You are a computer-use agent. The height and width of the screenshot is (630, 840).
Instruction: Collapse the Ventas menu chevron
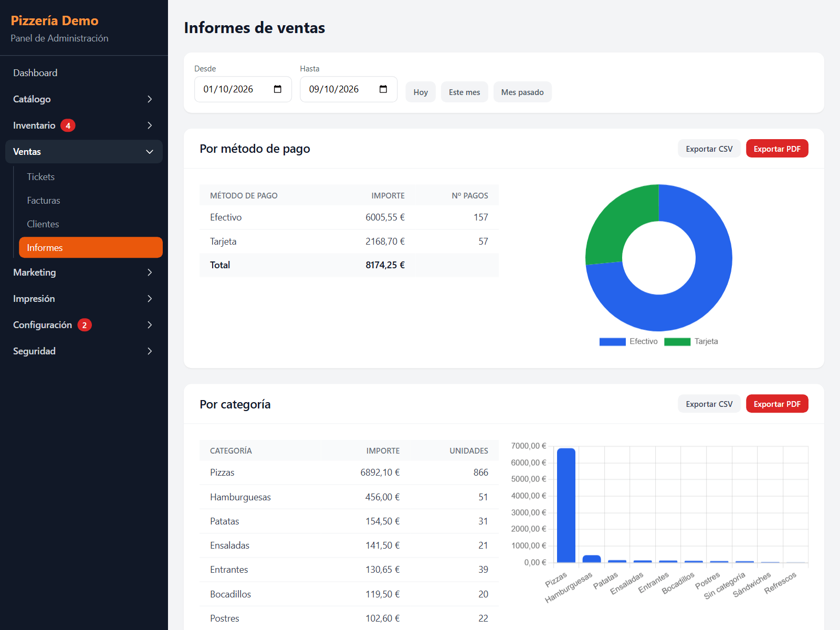(x=150, y=152)
